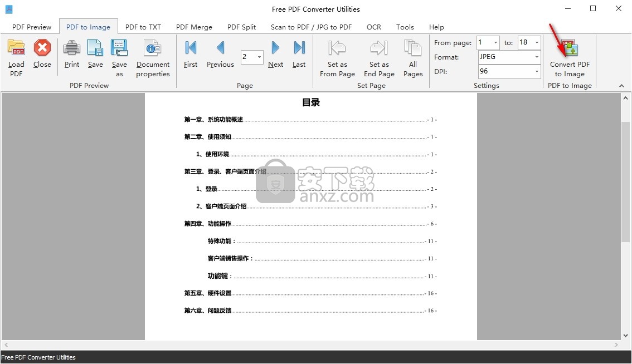Open the From page dropdown

tap(496, 42)
